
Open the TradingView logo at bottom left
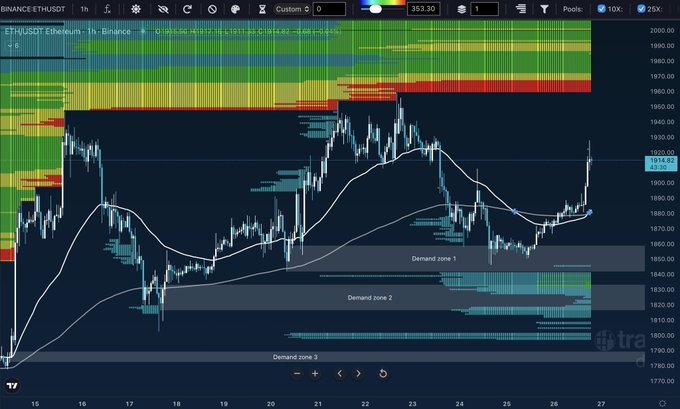pyautogui.click(x=12, y=386)
